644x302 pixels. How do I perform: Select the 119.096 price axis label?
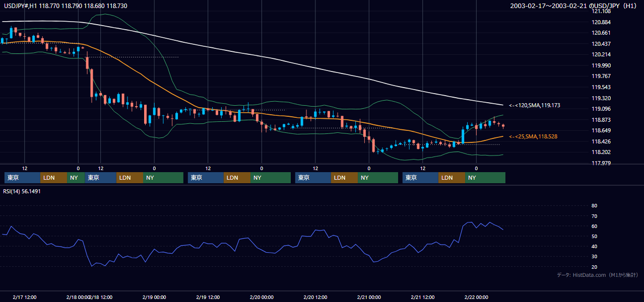pos(602,109)
